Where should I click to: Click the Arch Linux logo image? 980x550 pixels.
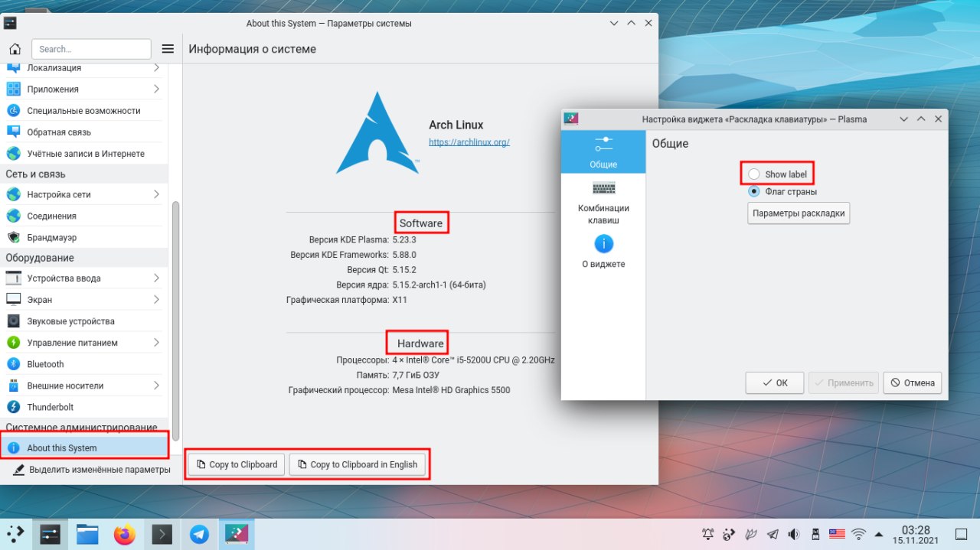click(x=377, y=133)
